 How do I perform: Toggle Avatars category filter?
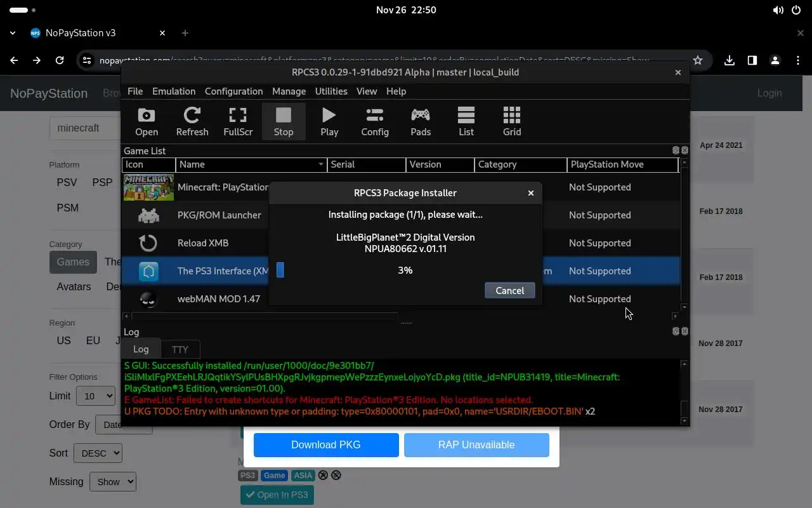coord(74,286)
